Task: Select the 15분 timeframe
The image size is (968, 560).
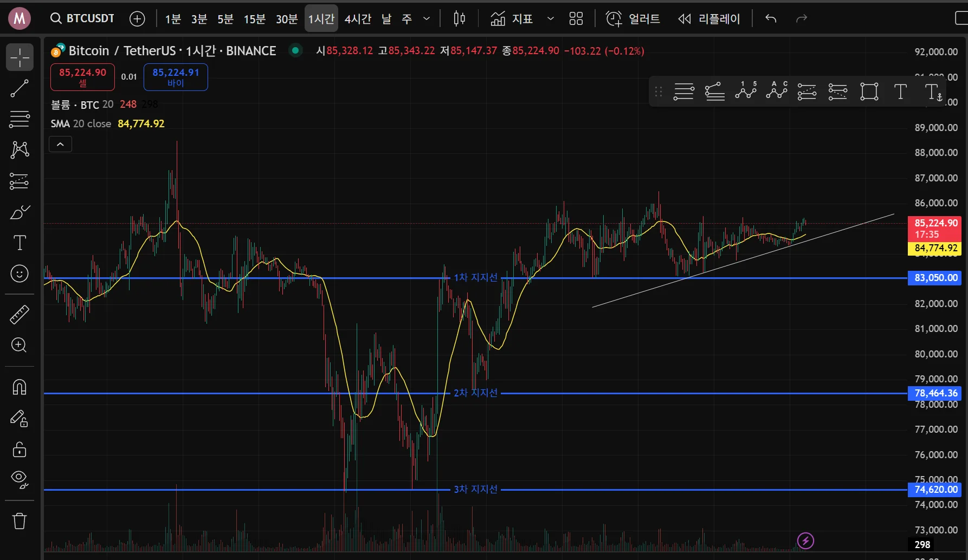Action: click(254, 19)
